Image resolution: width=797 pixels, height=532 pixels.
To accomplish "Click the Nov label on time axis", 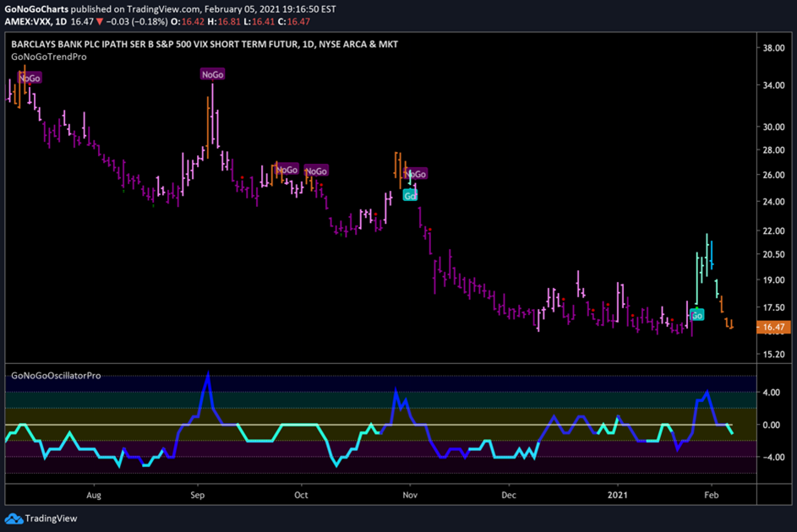I will tap(410, 495).
